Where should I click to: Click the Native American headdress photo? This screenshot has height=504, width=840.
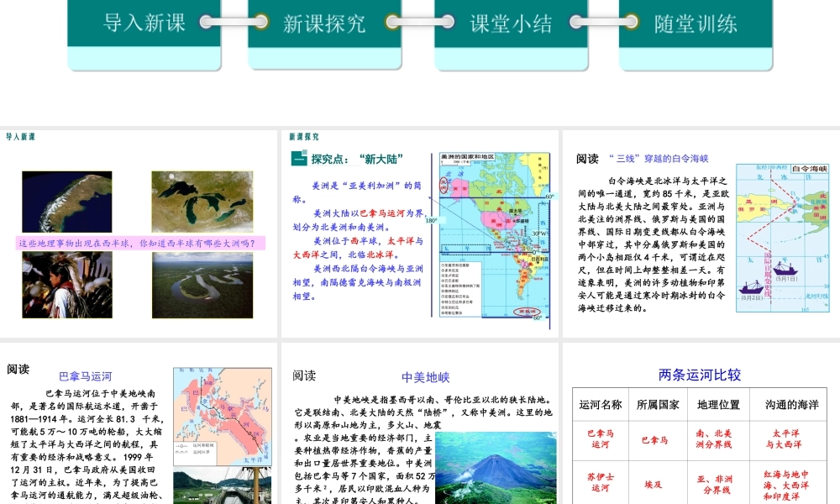click(x=67, y=285)
